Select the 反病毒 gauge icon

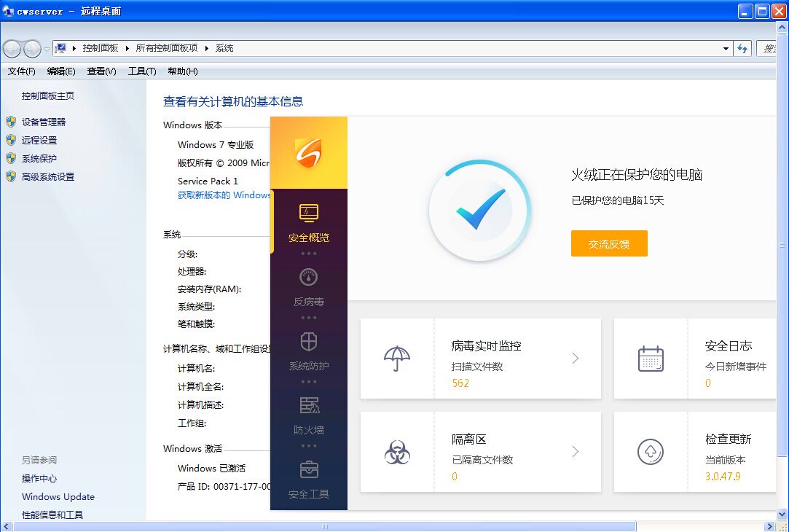309,277
